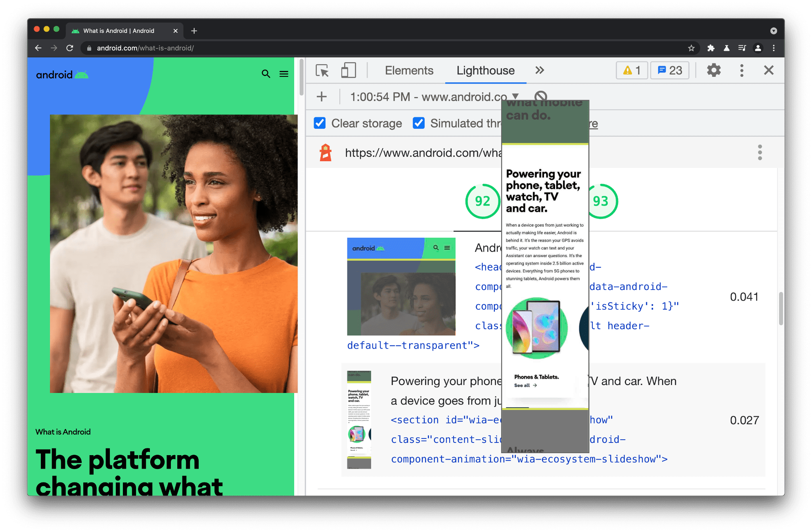812x532 pixels.
Task: Click the add new audit + button
Action: 322,97
